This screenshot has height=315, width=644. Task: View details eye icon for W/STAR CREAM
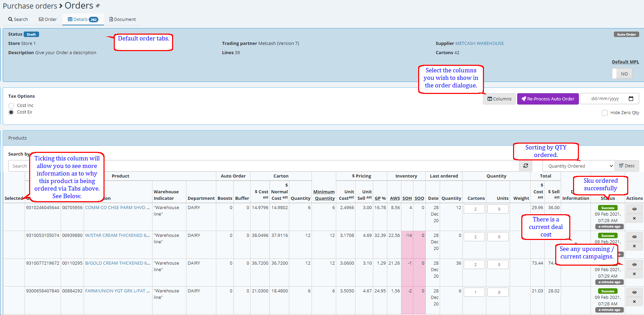pyautogui.click(x=634, y=237)
